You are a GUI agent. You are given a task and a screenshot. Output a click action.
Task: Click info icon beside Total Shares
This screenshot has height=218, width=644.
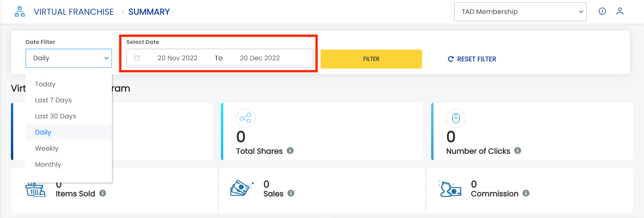coord(290,150)
